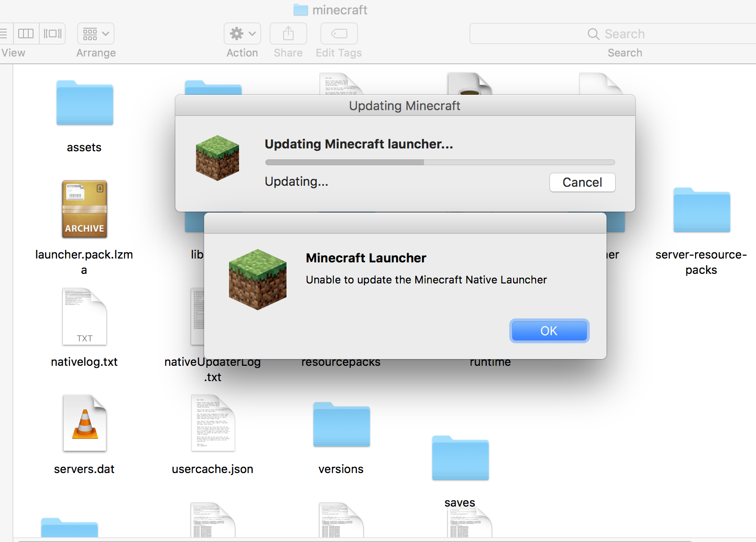This screenshot has height=542, width=756.
Task: Click the "assets" folder name
Action: tap(84, 147)
